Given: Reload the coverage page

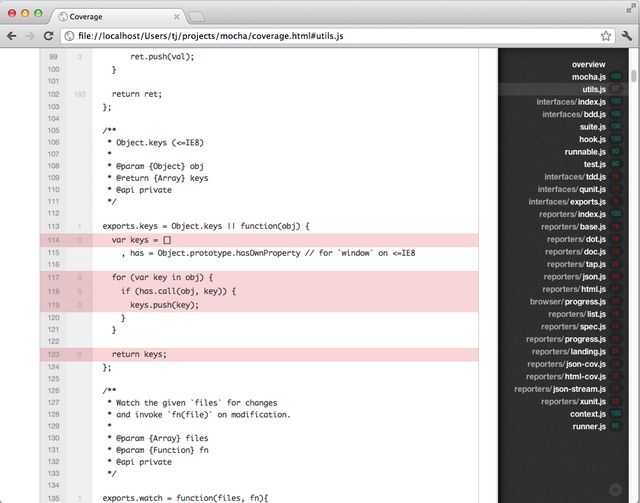Looking at the screenshot, I should click(49, 36).
